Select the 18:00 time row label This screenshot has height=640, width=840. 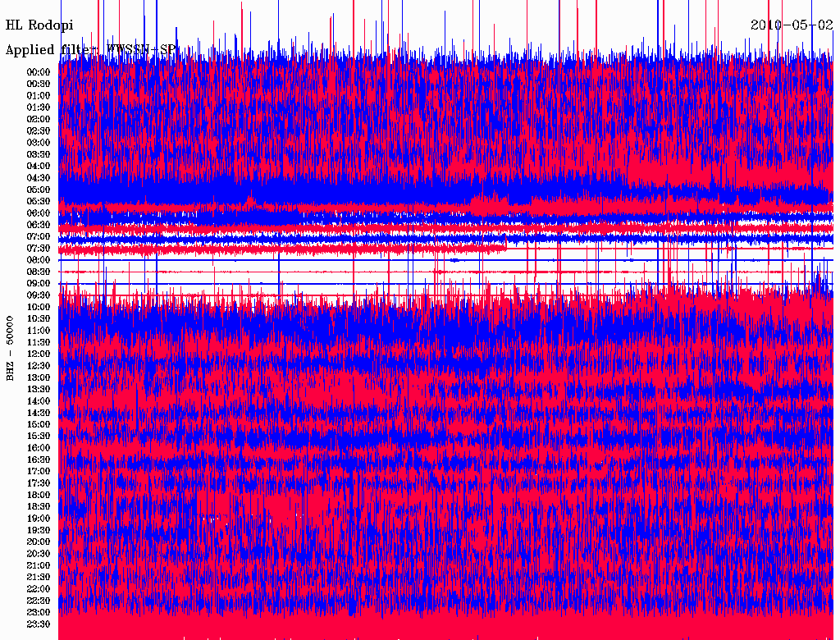point(39,496)
